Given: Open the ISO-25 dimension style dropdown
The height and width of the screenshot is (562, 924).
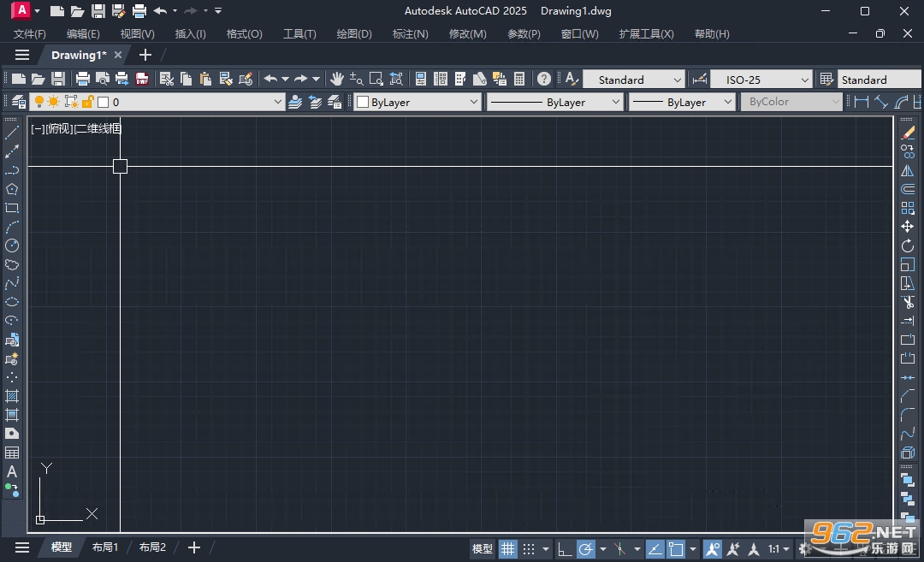Looking at the screenshot, I should pyautogui.click(x=804, y=80).
